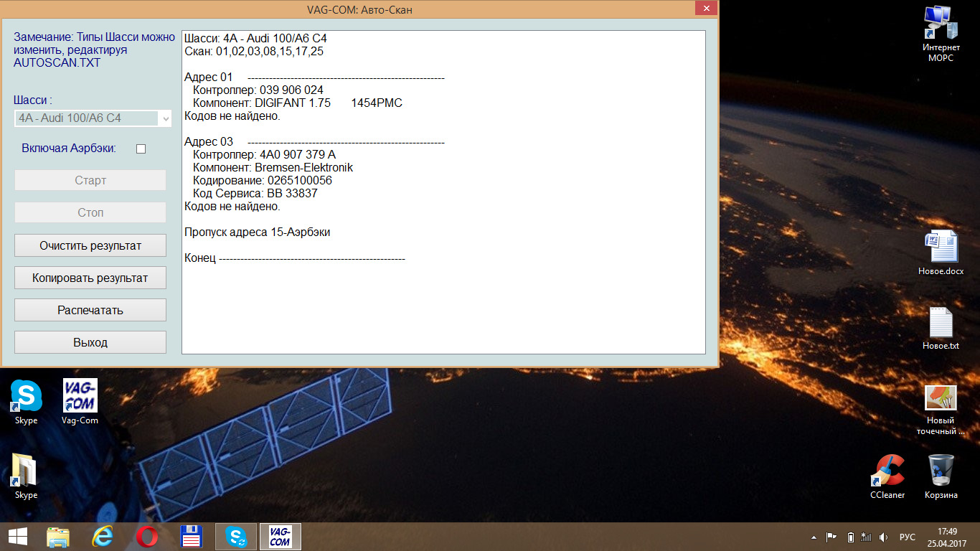Screen dimensions: 980x551
Task: Click Очистить результат button
Action: [x=90, y=245]
